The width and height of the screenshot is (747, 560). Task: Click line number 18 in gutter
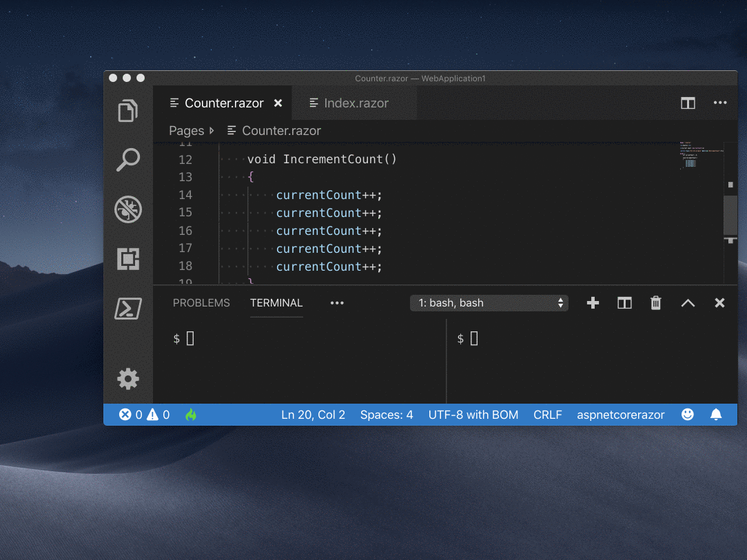tap(185, 266)
